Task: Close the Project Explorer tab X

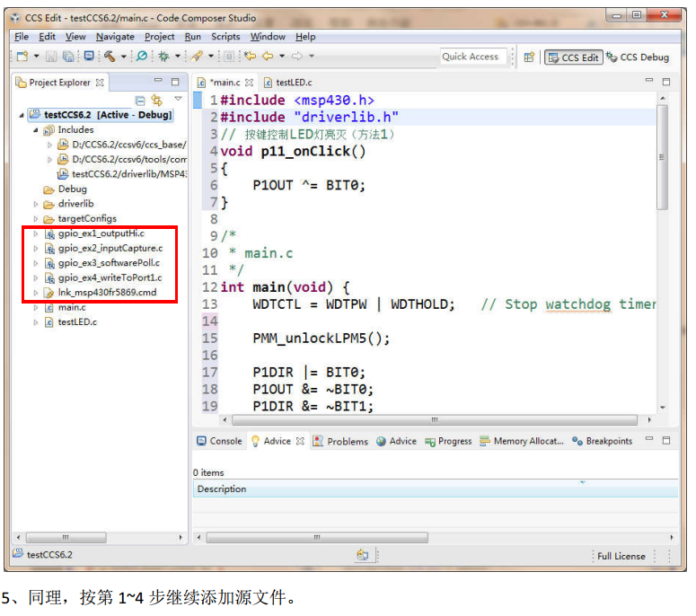Action: pyautogui.click(x=100, y=83)
